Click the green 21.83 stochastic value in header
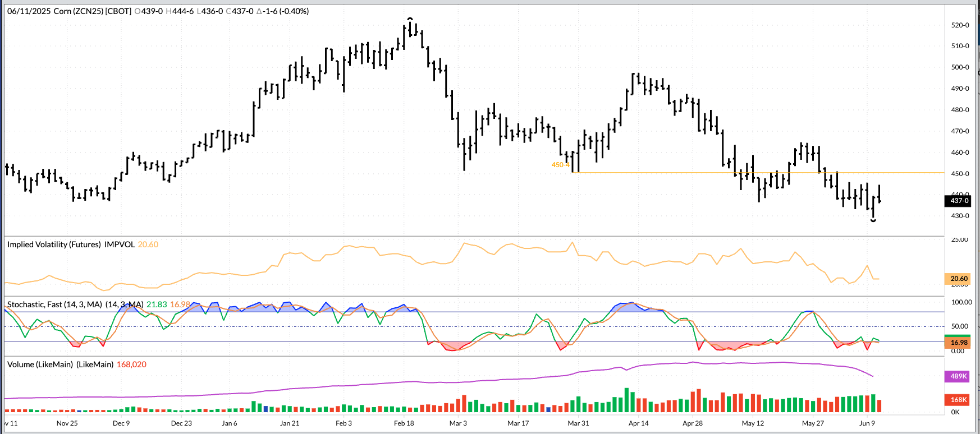980x434 pixels. click(x=157, y=304)
